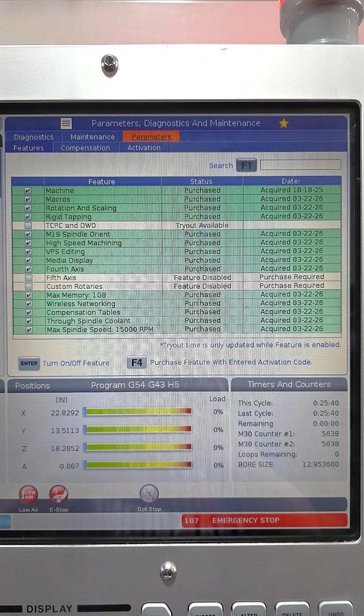Screen dimensions: 364x616
Task: Toggle the VPS Editing checkbox
Action: [28, 251]
